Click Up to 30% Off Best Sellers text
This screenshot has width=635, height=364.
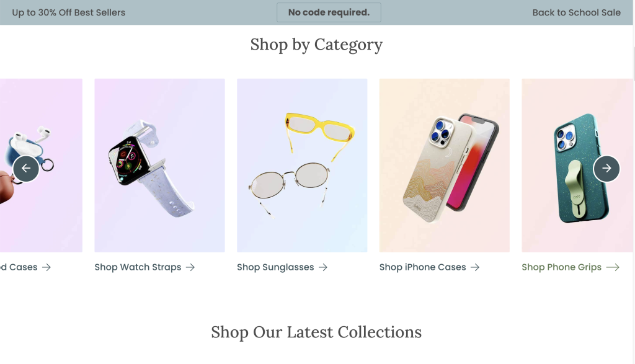click(68, 12)
